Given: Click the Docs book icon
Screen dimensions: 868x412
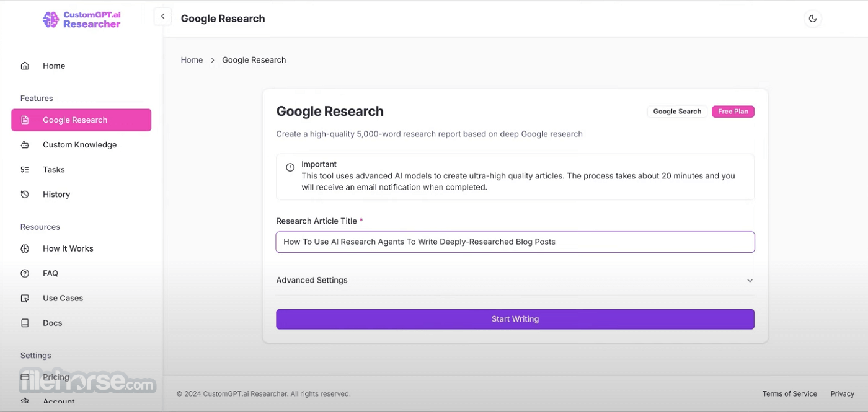Looking at the screenshot, I should 25,323.
